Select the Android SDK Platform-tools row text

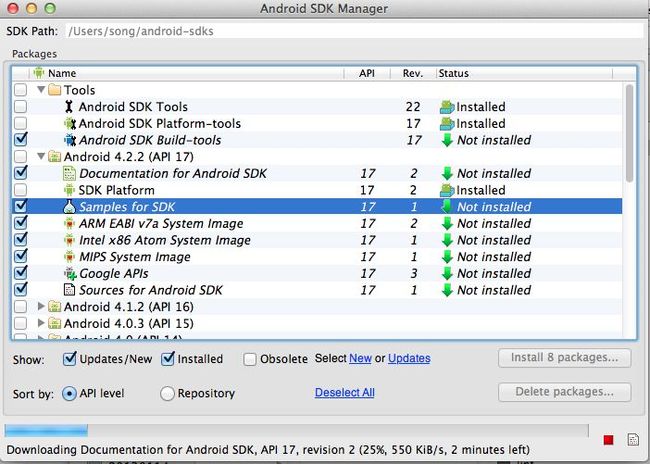(160, 124)
